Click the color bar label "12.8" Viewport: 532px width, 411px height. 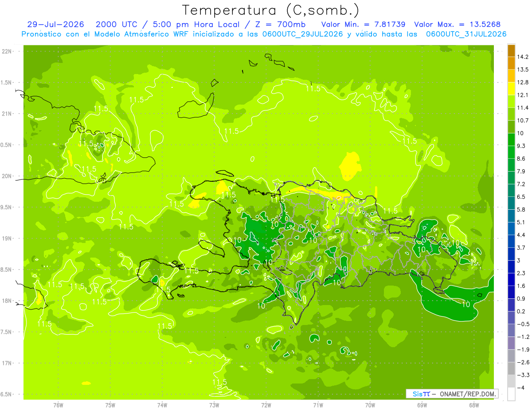524,82
